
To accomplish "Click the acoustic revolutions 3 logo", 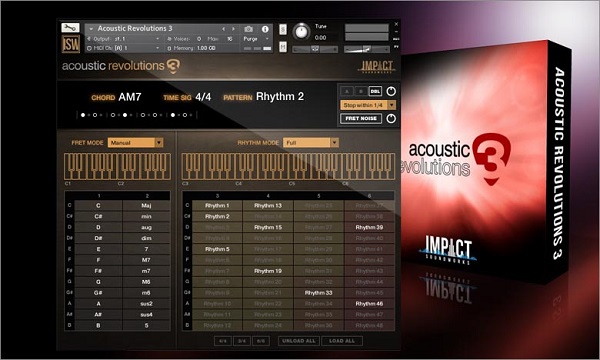I will click(121, 66).
